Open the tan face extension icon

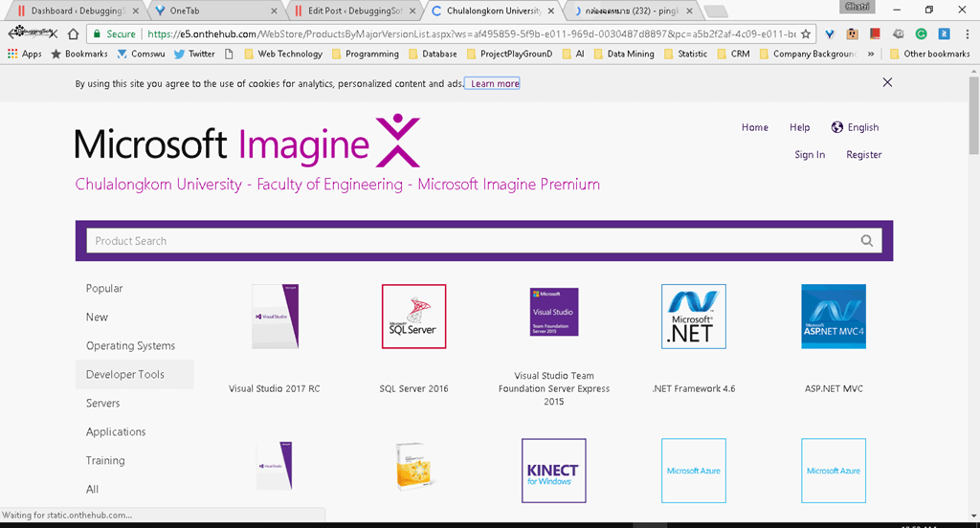click(x=852, y=33)
